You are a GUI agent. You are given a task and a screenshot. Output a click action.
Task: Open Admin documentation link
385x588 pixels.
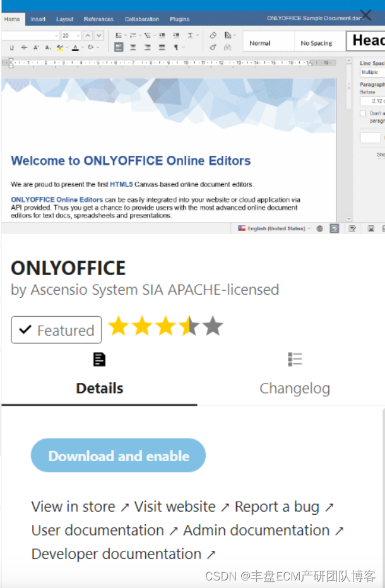tap(263, 531)
